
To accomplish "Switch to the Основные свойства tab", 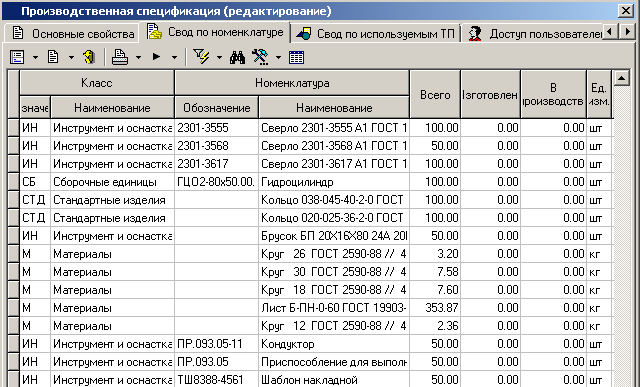I will tap(73, 33).
